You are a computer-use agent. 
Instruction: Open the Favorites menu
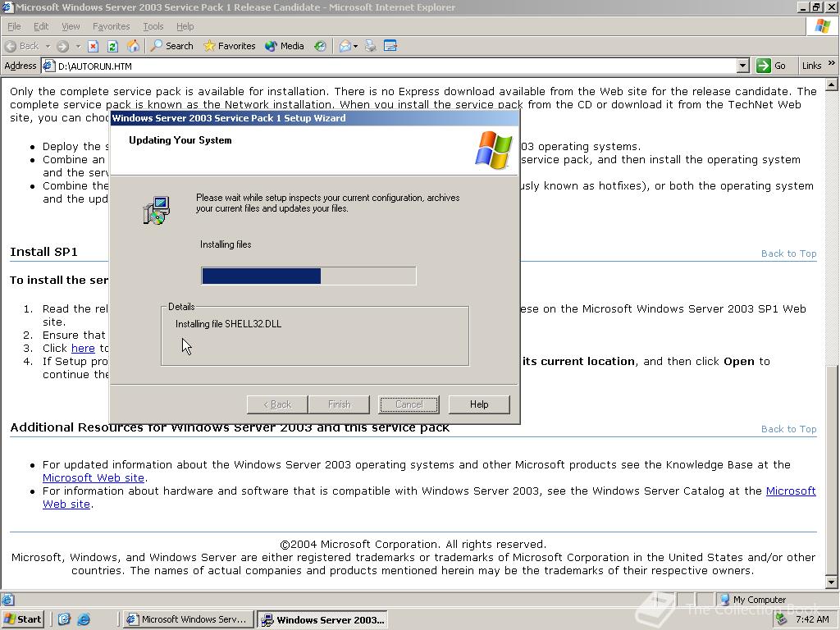pos(111,26)
